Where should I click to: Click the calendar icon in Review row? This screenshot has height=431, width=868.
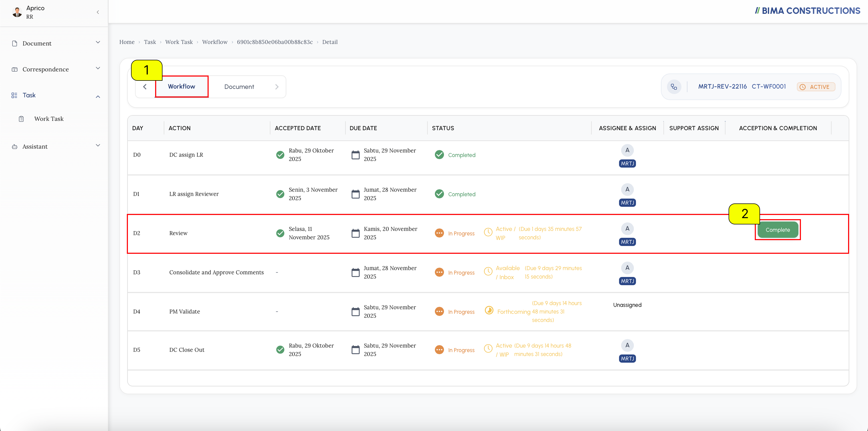355,233
